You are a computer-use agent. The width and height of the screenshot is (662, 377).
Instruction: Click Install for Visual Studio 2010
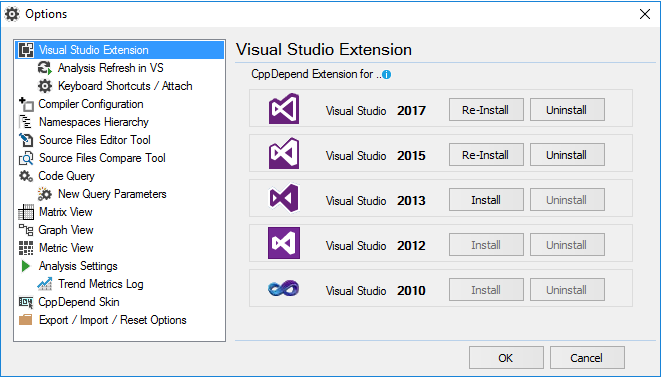coord(486,290)
